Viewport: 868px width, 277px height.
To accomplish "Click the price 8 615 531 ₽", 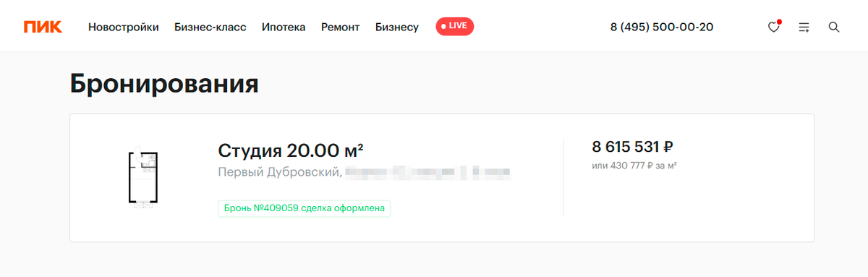I will point(633,147).
